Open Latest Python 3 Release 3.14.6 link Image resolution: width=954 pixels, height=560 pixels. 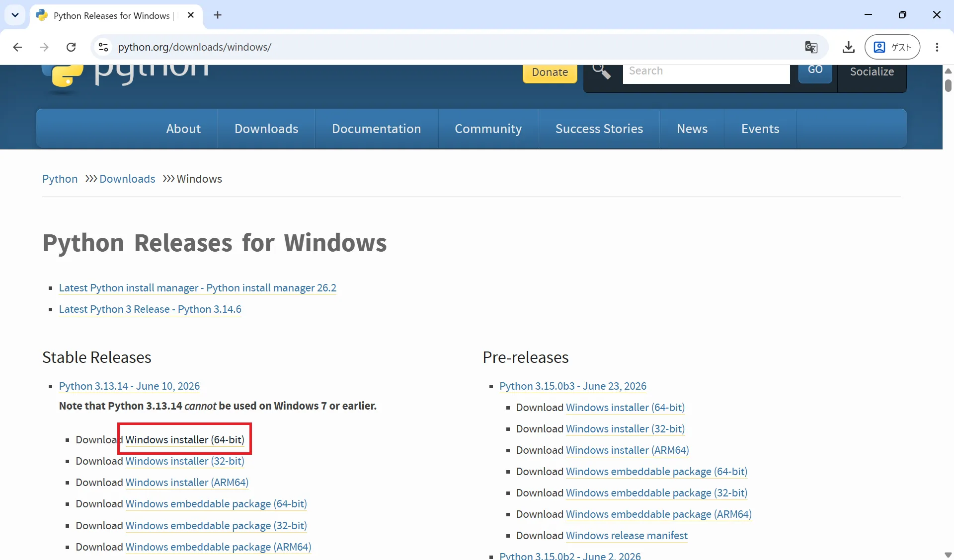click(150, 309)
